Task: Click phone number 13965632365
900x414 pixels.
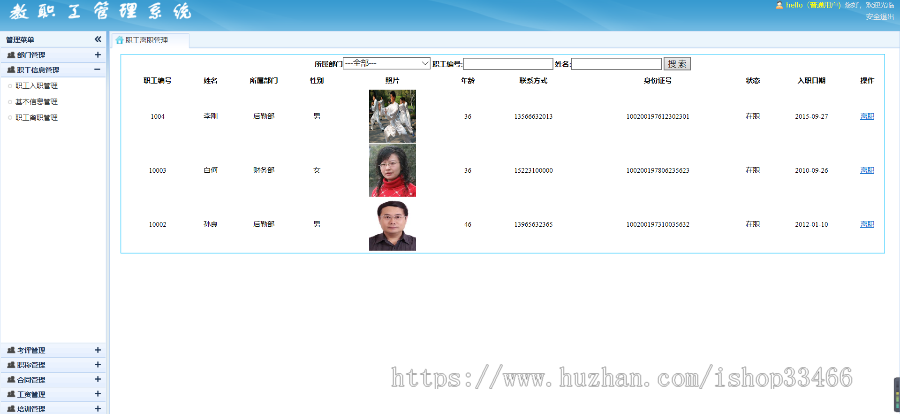Action: coord(533,225)
